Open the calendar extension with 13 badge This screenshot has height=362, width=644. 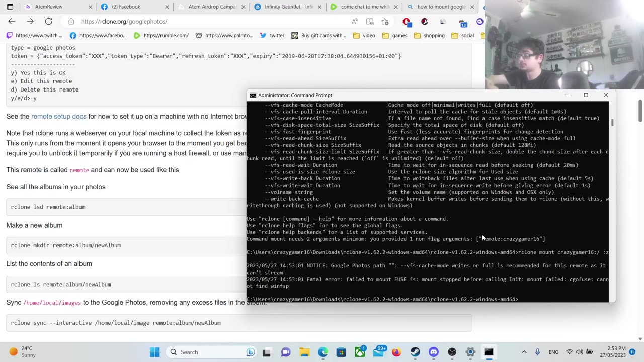coord(462,22)
